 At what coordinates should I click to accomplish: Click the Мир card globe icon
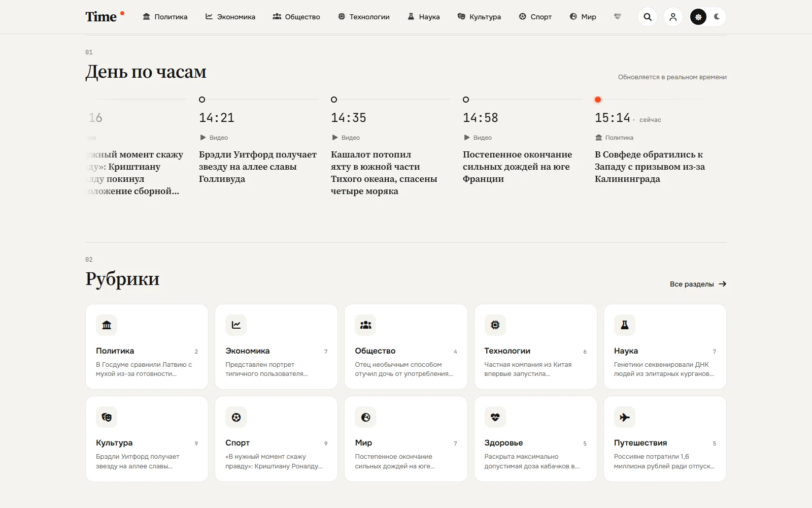click(365, 417)
